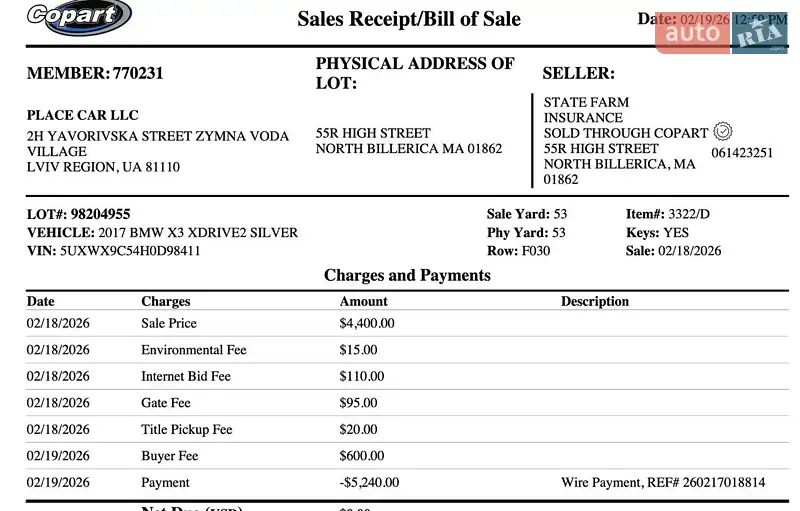Click the Title Pickup Fee label
The image size is (800, 511).
pyautogui.click(x=186, y=429)
